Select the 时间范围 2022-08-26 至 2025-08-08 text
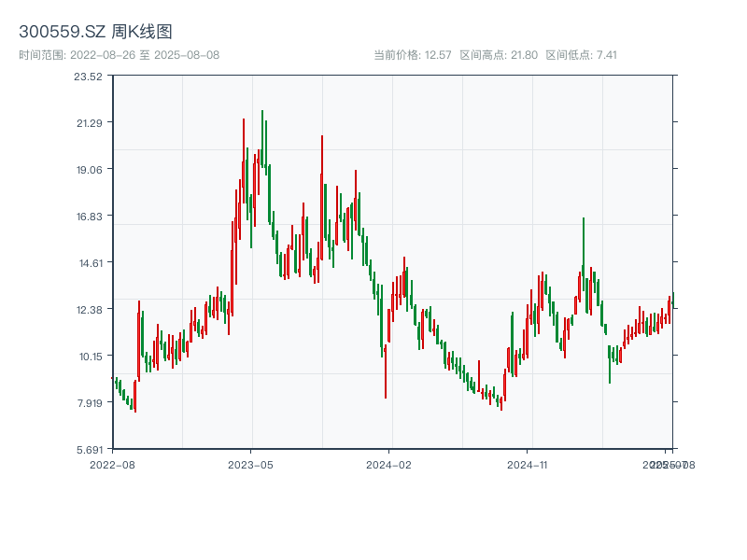This screenshot has width=747, height=560. point(120,55)
